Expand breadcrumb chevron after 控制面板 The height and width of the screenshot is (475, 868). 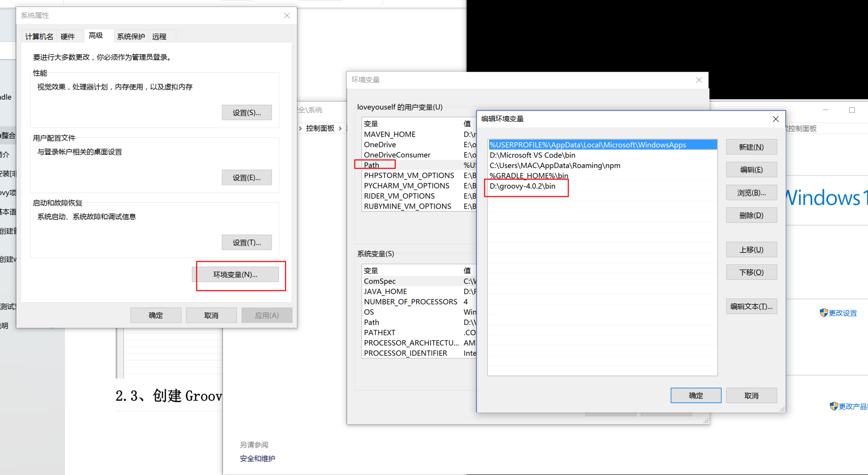click(340, 128)
